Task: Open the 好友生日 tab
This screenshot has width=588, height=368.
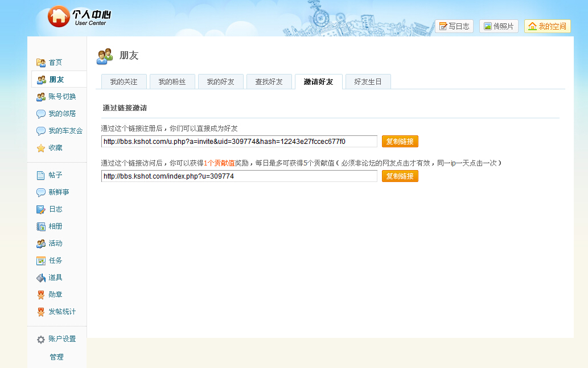Action: tap(368, 82)
